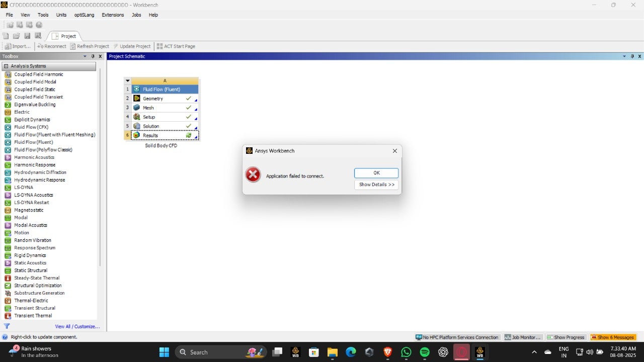644x362 pixels.
Task: Click the Modal system icon
Action: tap(8, 218)
